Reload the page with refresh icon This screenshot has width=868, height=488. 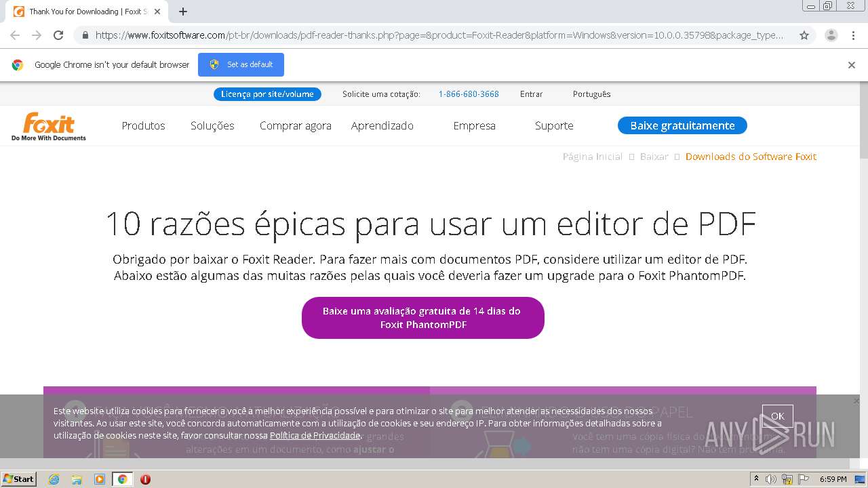[x=58, y=35]
